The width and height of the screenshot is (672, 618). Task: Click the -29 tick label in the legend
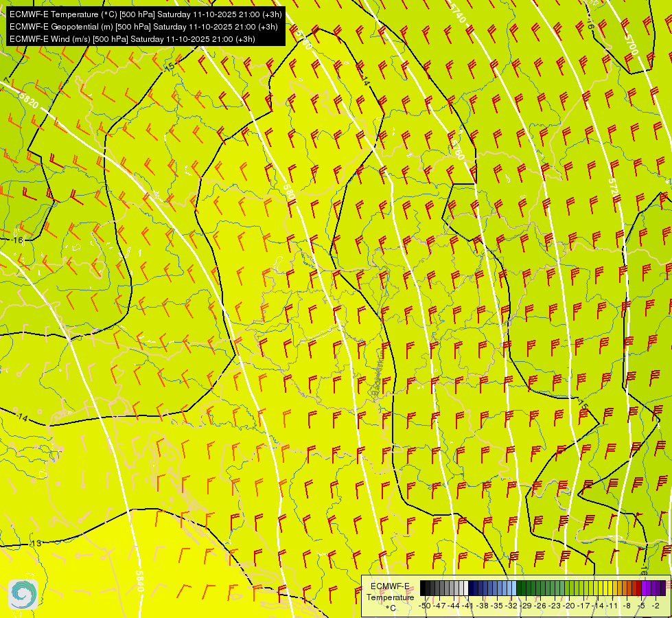(526, 606)
